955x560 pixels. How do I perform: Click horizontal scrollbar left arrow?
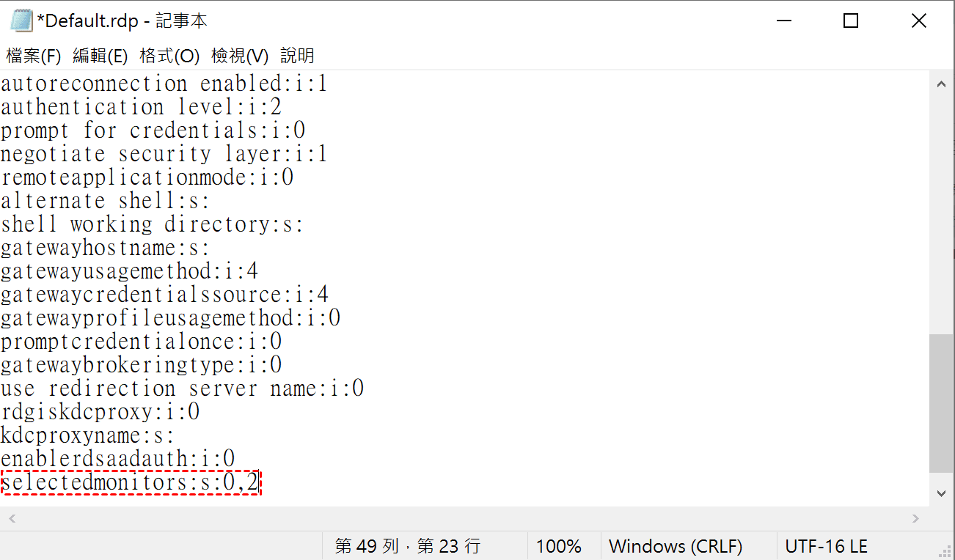click(12, 518)
